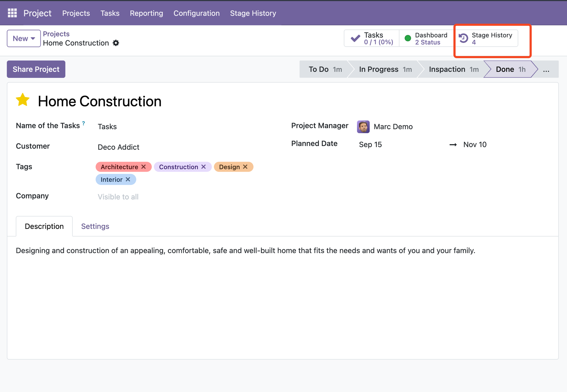Open the Company field showing Visible to all
567x392 pixels.
tap(118, 197)
